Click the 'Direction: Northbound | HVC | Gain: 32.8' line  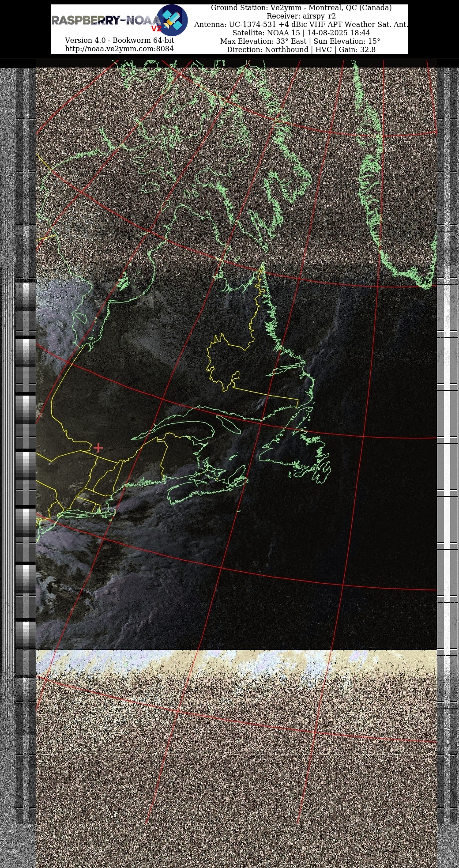[x=301, y=49]
